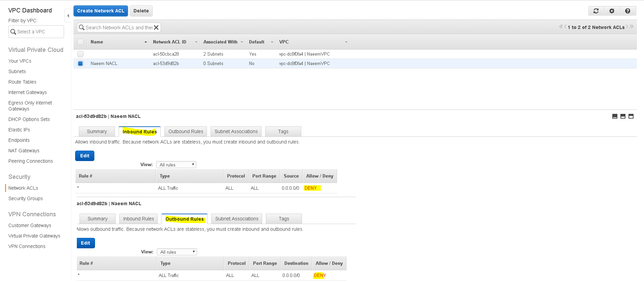Open outbound View 'All rules' dropdown

pos(177,252)
